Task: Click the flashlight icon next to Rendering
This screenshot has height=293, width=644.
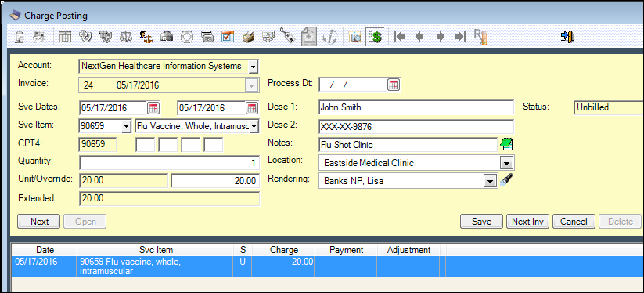Action: click(x=505, y=179)
